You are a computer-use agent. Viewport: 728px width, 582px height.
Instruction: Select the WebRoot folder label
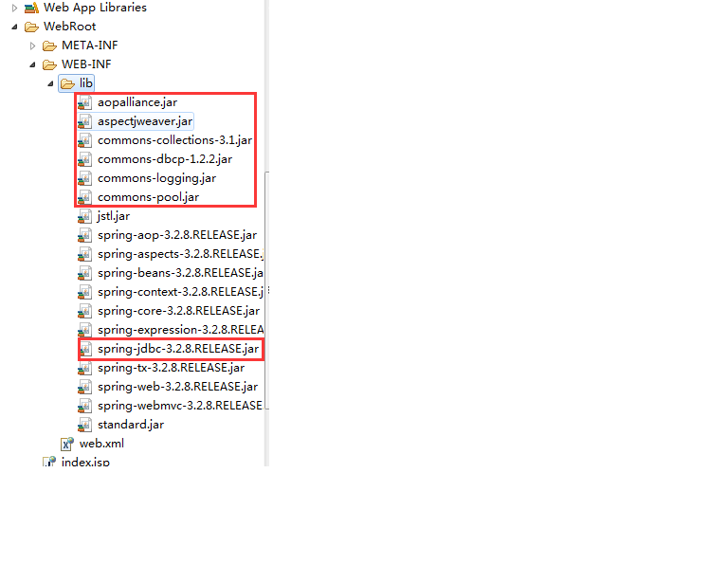pos(69,27)
